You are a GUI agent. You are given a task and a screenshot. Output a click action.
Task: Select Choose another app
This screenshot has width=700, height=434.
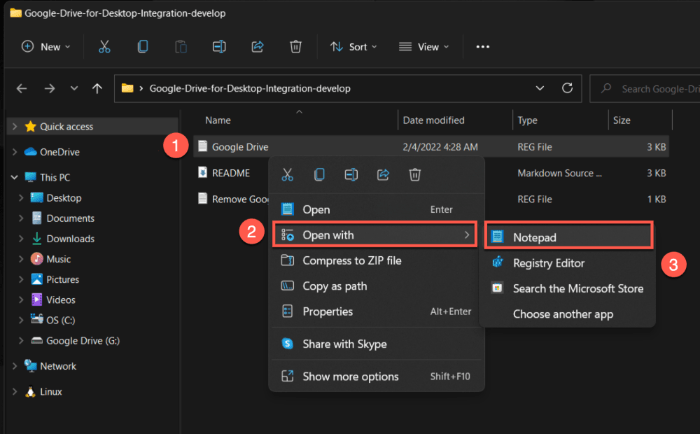coord(567,314)
